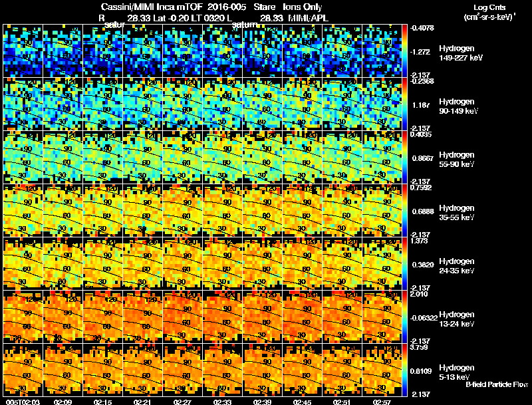Image resolution: width=532 pixels, height=405 pixels.
Task: Click the 02:09 time label
Action: coord(63,402)
